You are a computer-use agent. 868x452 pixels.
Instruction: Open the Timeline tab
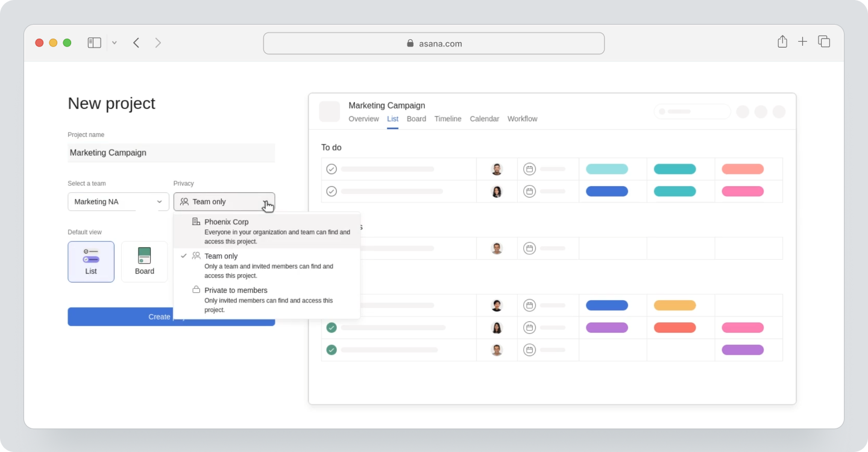[x=447, y=119]
